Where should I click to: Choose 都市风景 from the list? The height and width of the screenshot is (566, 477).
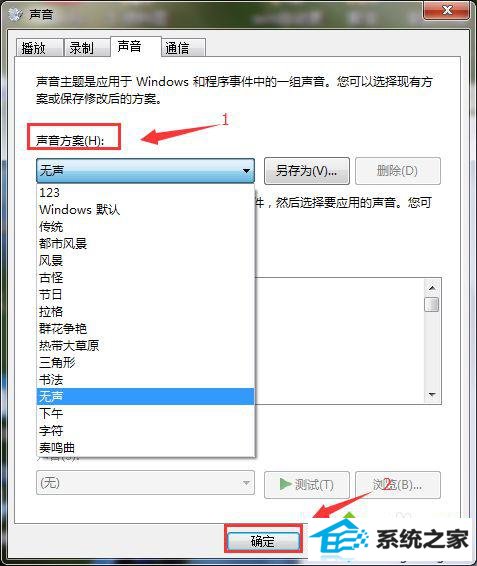point(146,244)
